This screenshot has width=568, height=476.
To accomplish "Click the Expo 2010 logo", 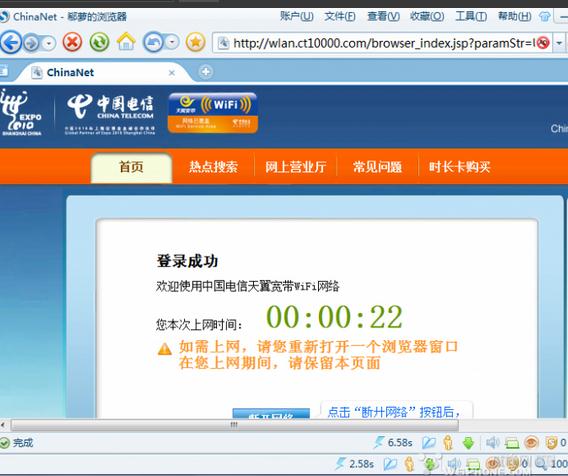I will [21, 112].
